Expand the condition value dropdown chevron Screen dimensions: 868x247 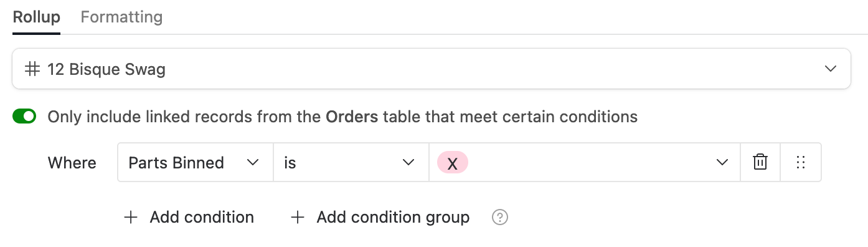coord(722,163)
